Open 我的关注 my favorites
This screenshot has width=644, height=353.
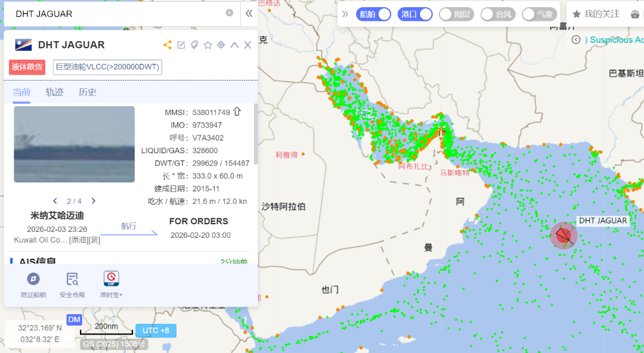tap(596, 14)
